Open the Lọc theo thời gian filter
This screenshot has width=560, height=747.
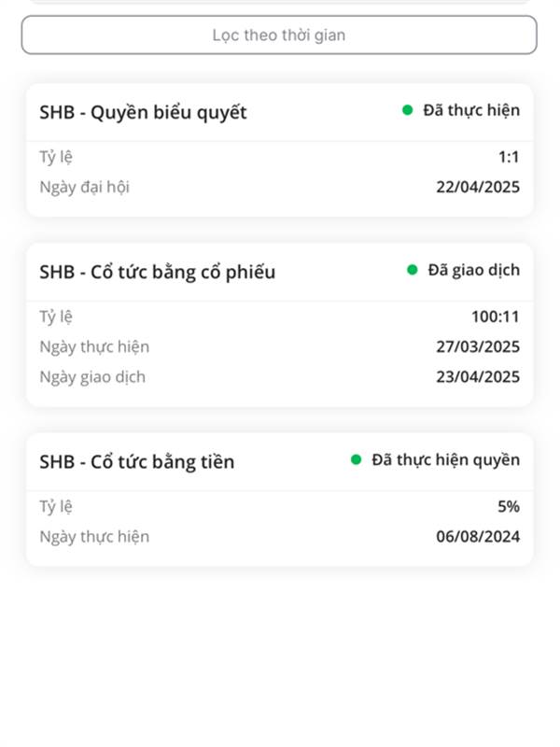pyautogui.click(x=279, y=35)
